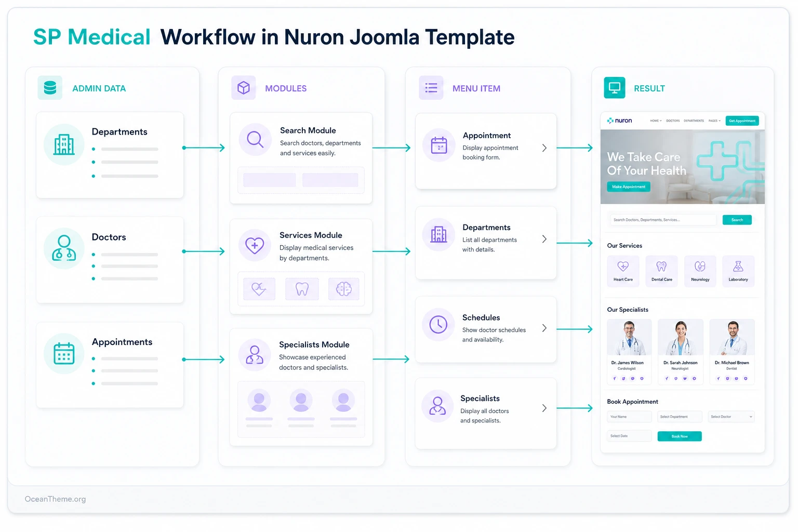Open the Select Department dropdown
Screen dimensions: 798x532
tap(680, 417)
